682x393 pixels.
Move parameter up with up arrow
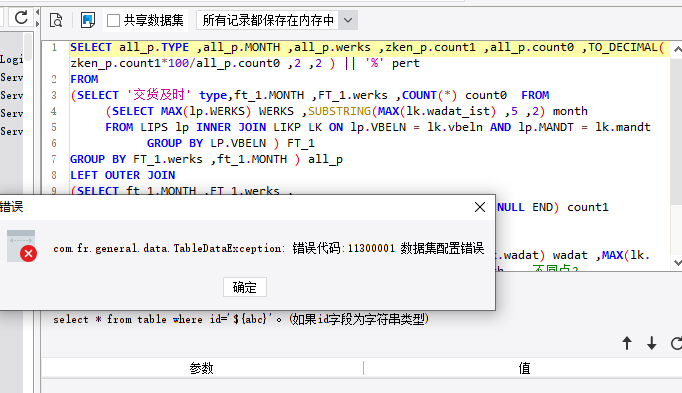[x=627, y=343]
